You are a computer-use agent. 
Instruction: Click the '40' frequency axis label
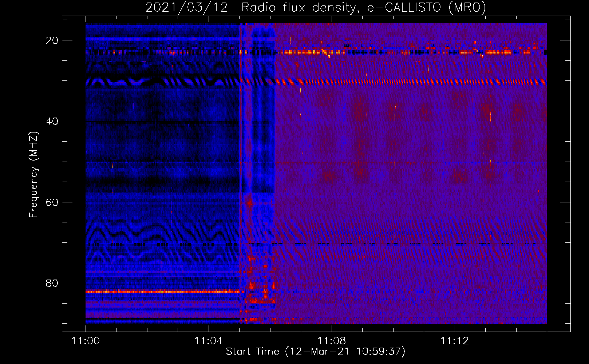click(x=52, y=121)
